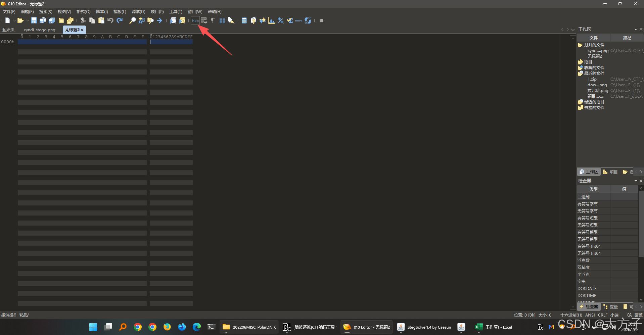Toggle the Hex edit-as button
The width and height of the screenshot is (644, 335).
(x=195, y=20)
